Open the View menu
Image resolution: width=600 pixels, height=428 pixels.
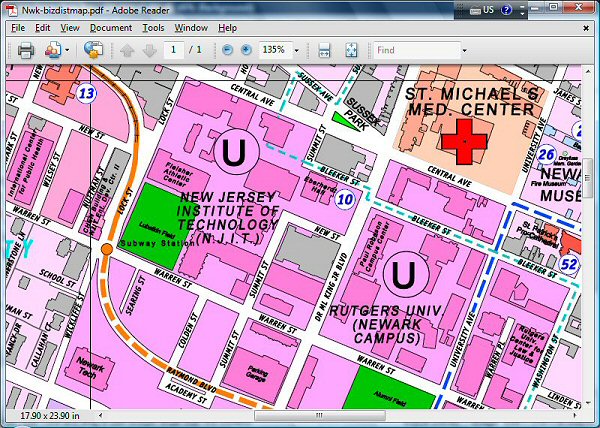pos(70,28)
